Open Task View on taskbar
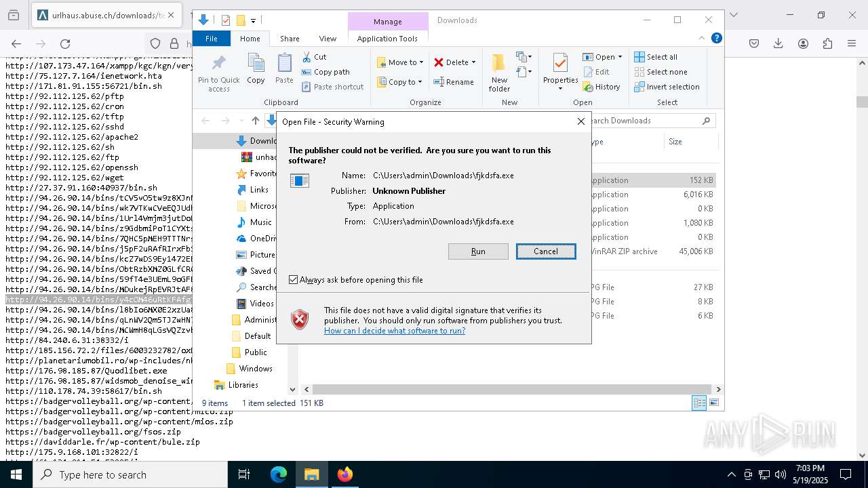868x488 pixels. (244, 474)
